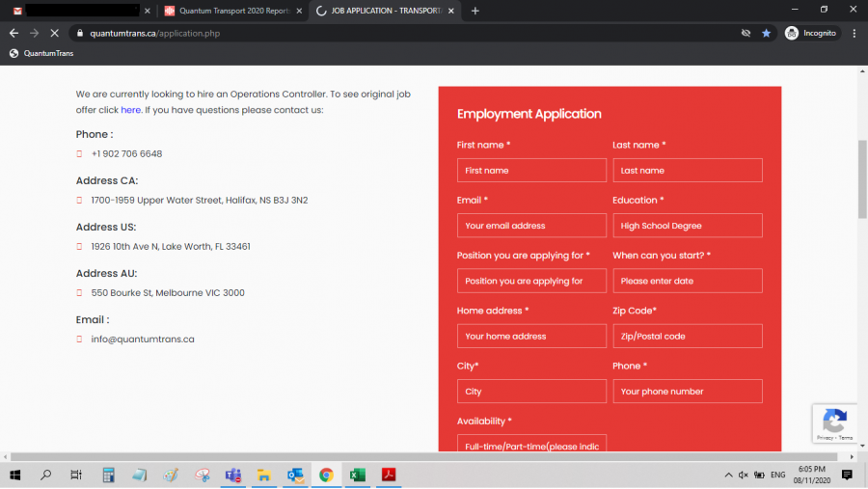The height and width of the screenshot is (489, 868).
Task: Close the Quantum Transport 2020 Report tab
Action: click(300, 11)
